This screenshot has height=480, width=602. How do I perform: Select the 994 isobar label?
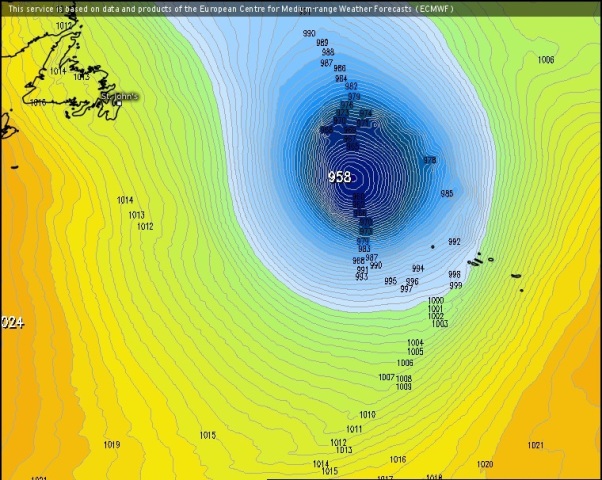pyautogui.click(x=417, y=269)
